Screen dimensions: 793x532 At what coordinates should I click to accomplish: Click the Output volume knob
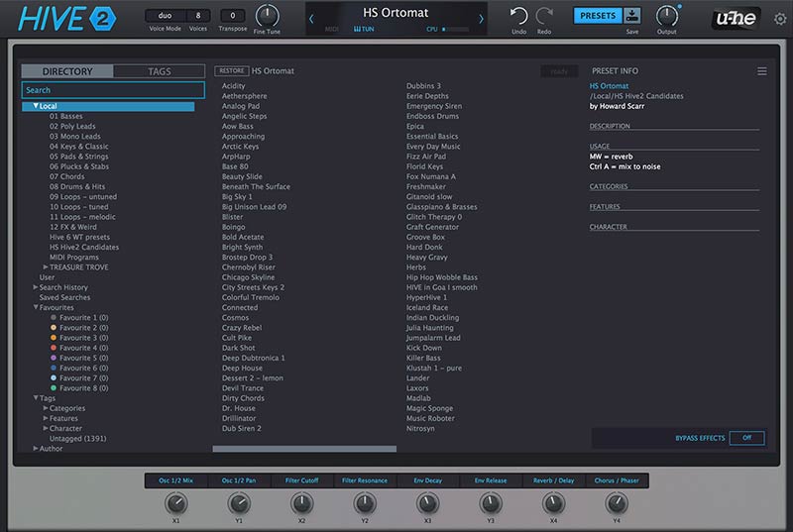click(x=666, y=16)
